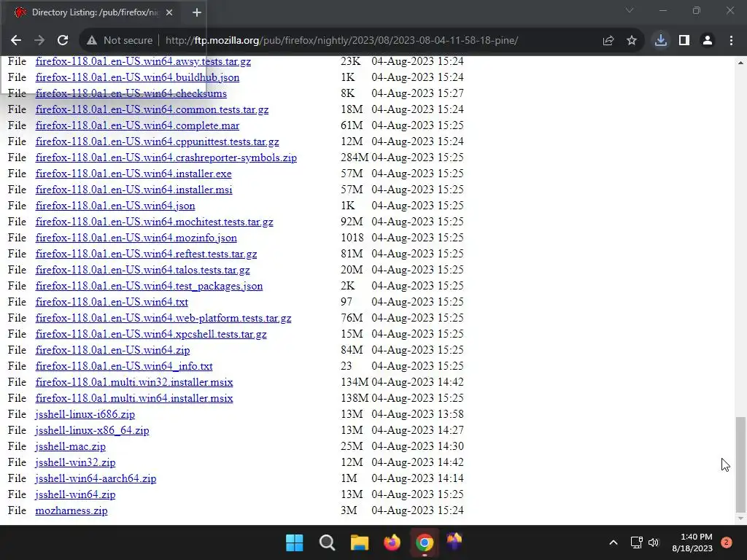Download win64 mochitest.tests.tar.gz
Viewport: 747px width, 560px height.
pos(155,222)
